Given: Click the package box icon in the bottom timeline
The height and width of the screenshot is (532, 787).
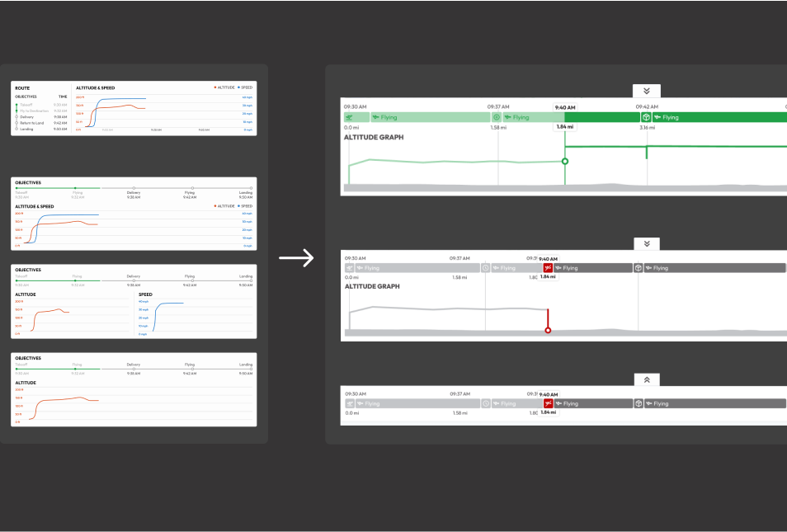Looking at the screenshot, I should tap(638, 403).
